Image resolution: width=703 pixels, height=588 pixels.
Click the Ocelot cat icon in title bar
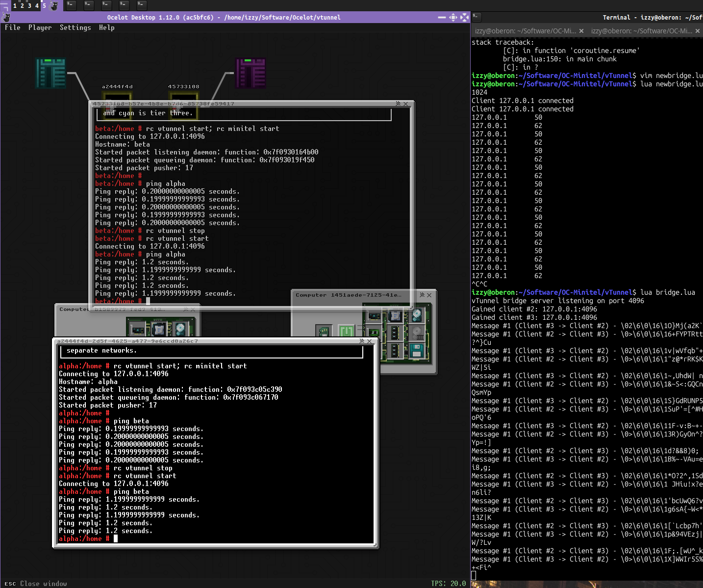click(6, 18)
